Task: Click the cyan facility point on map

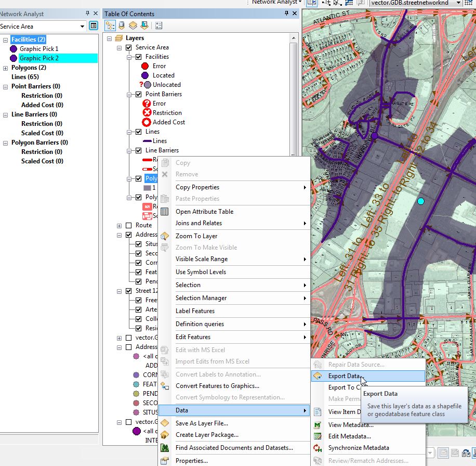Action: [421, 201]
